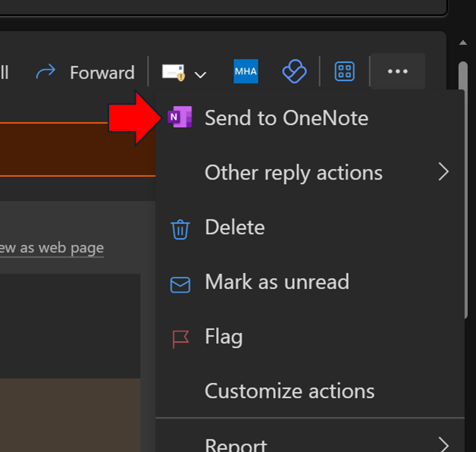The image size is (476, 452).
Task: Expand the Other reply actions submenu arrow
Action: (444, 172)
